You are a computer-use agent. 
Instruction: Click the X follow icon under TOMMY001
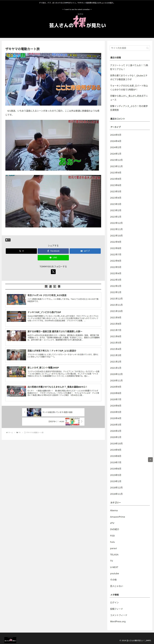point(53,272)
